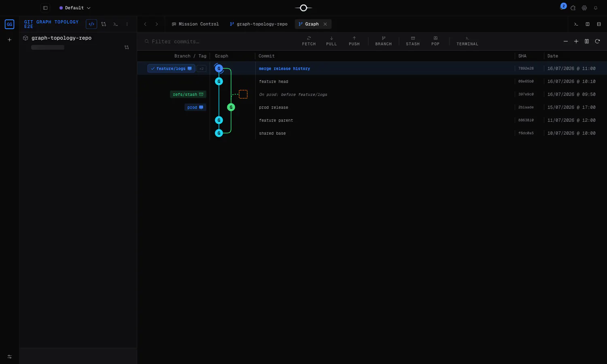This screenshot has width=607, height=364.
Task: Select the prod branch label
Action: click(x=195, y=108)
